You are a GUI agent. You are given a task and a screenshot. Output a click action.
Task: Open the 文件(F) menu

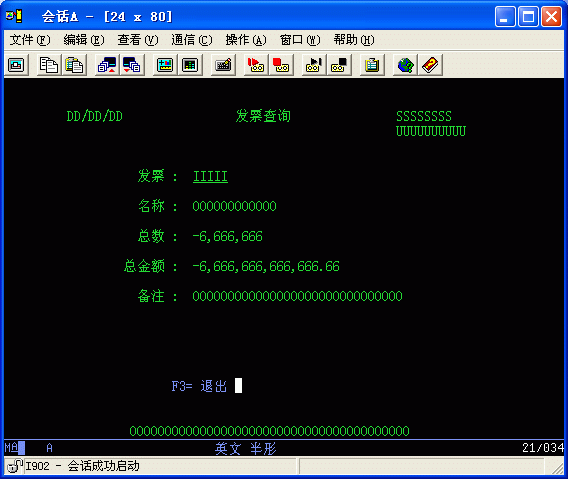pyautogui.click(x=30, y=40)
